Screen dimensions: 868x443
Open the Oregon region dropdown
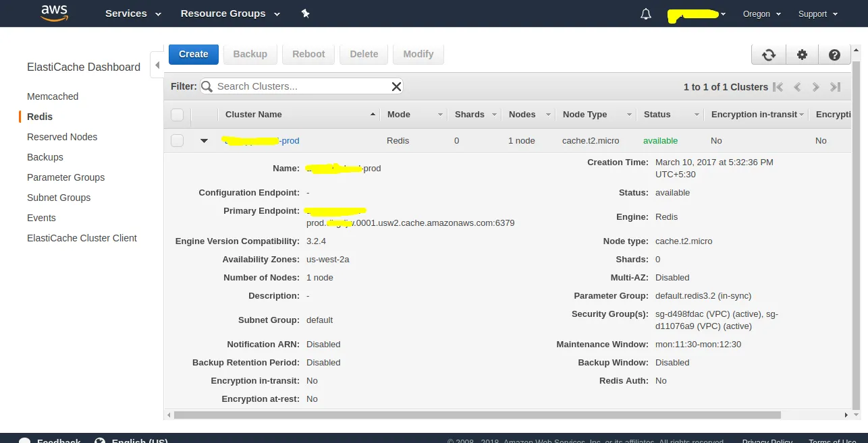[761, 14]
